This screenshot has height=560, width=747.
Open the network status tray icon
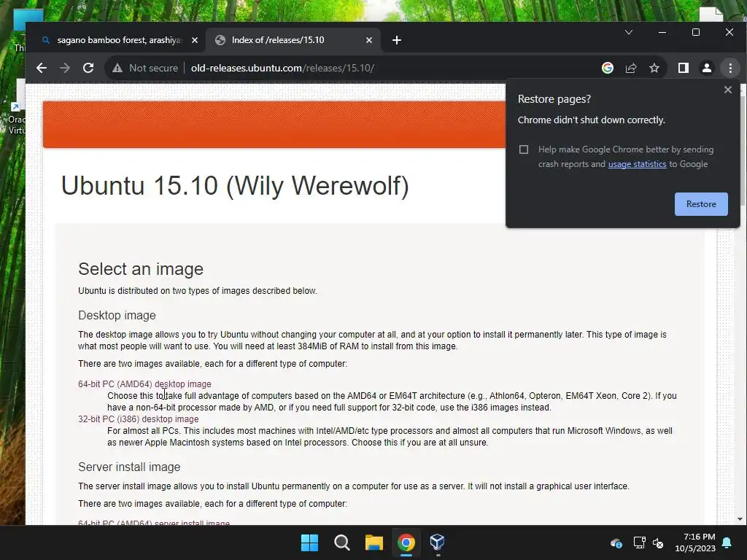639,542
